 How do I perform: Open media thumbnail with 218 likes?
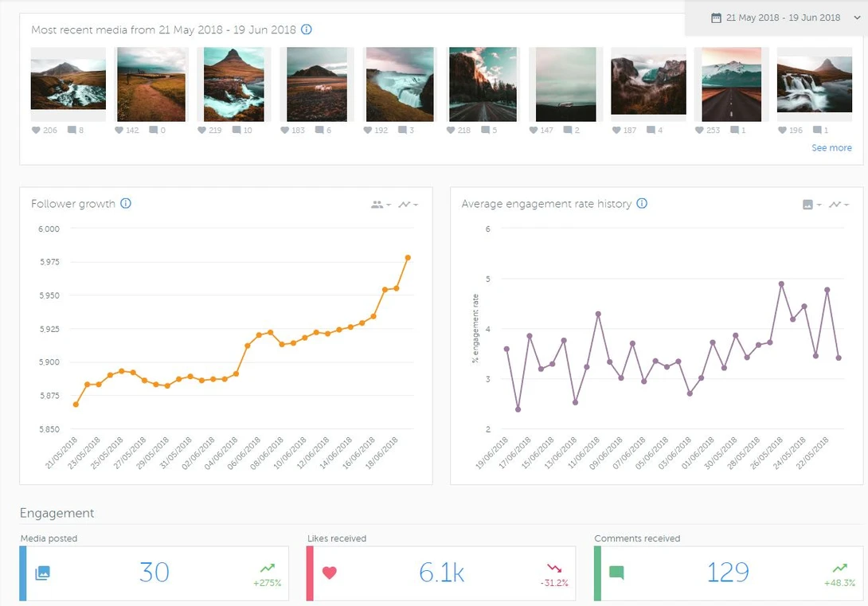483,84
